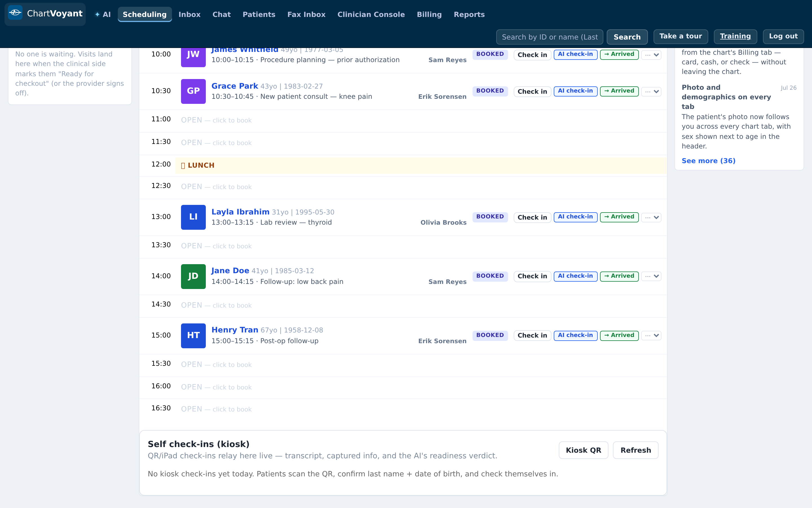The width and height of the screenshot is (812, 508).
Task: Click Layla Ibrahim's LI avatar
Action: pos(193,217)
